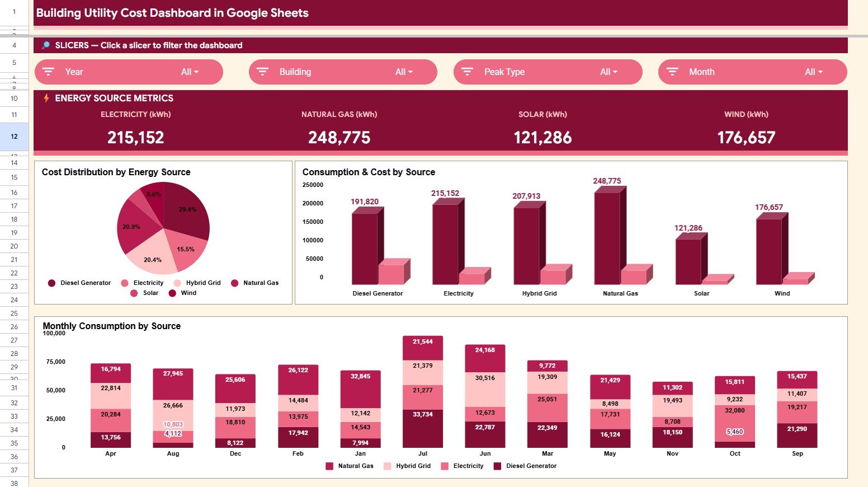Click the Peak Type slicer filter icon
The image size is (868, 487).
[467, 72]
